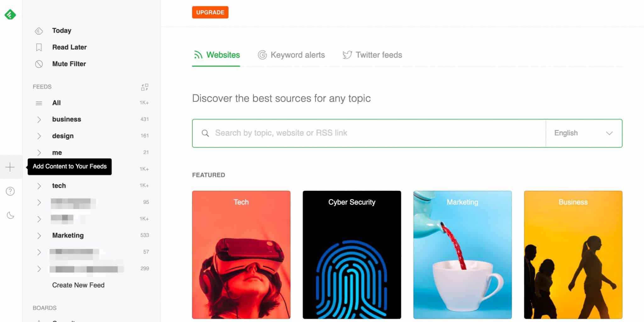Viewport: 644px width, 322px height.
Task: Toggle night mode with the moon icon
Action: click(10, 215)
